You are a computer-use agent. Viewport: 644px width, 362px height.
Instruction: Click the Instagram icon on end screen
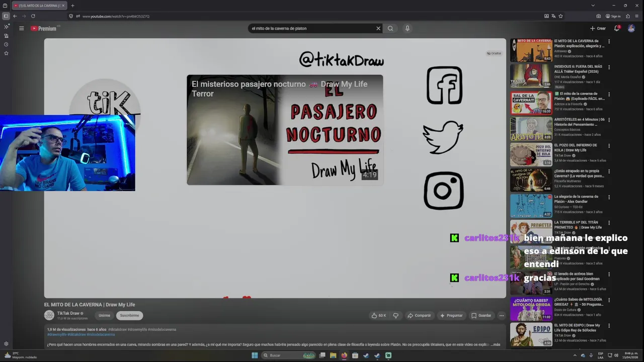444,191
